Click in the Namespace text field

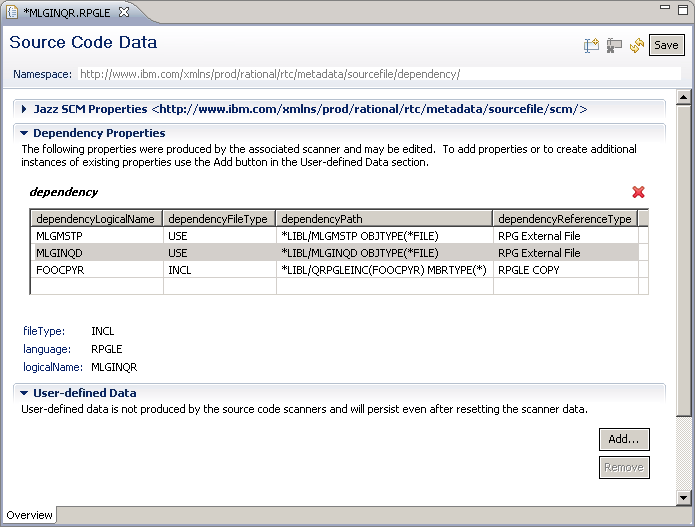coord(378,74)
